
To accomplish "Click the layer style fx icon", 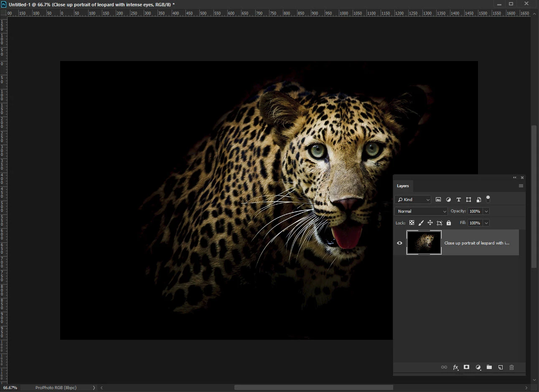I will tap(455, 367).
